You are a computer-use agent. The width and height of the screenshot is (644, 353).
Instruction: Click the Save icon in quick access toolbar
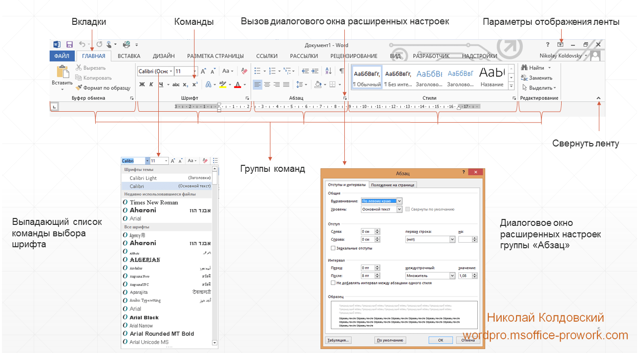(69, 45)
